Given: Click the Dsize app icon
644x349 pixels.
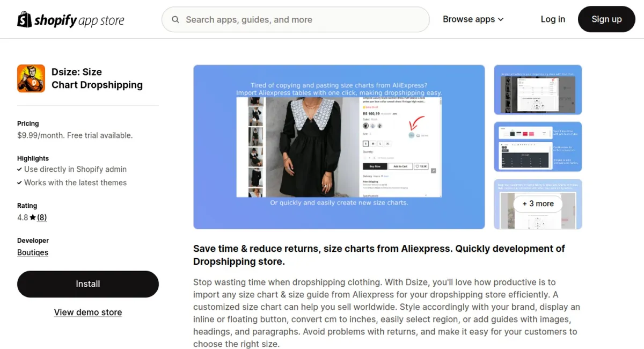Looking at the screenshot, I should [x=31, y=78].
